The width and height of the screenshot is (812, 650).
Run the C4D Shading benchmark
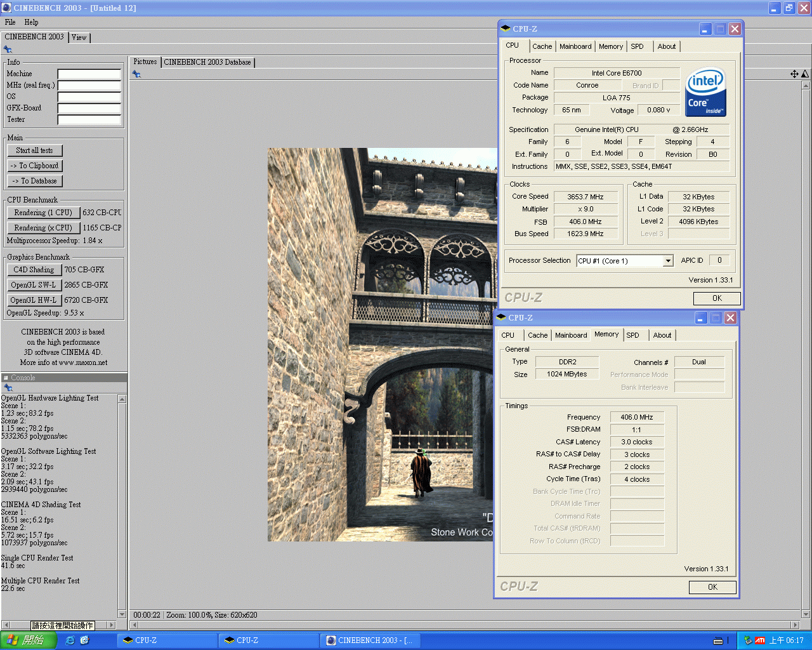pyautogui.click(x=34, y=270)
